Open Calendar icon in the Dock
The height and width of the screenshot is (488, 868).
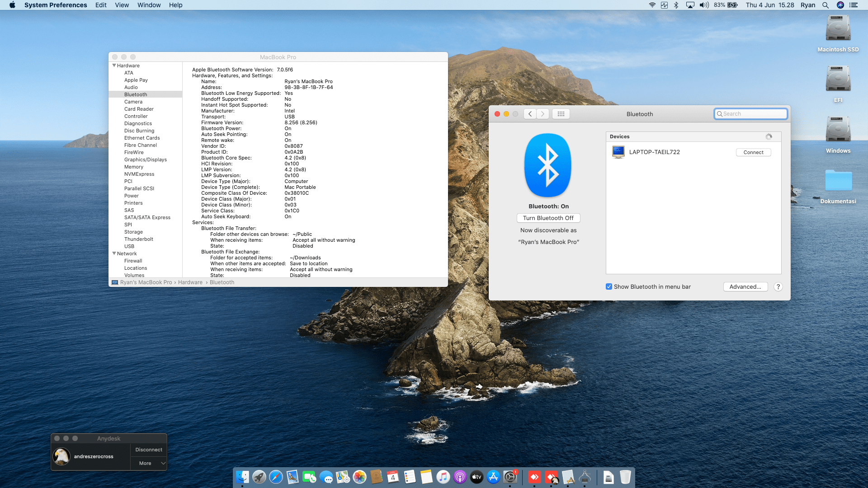[393, 477]
